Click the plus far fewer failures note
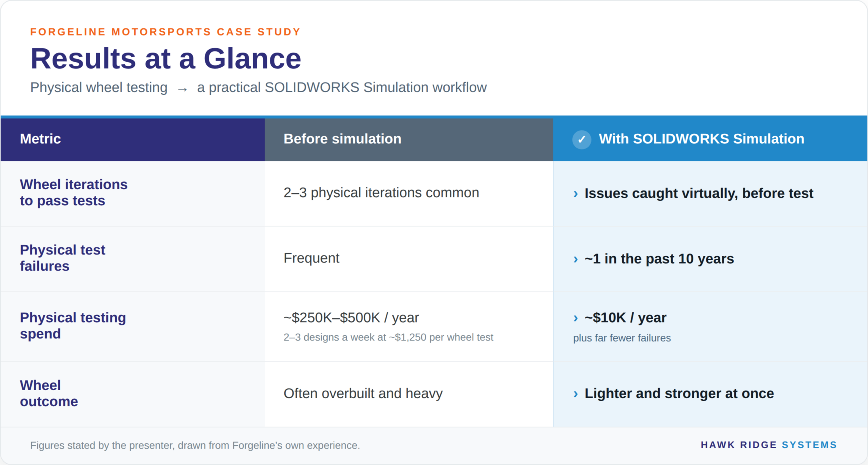This screenshot has height=465, width=868. point(622,338)
